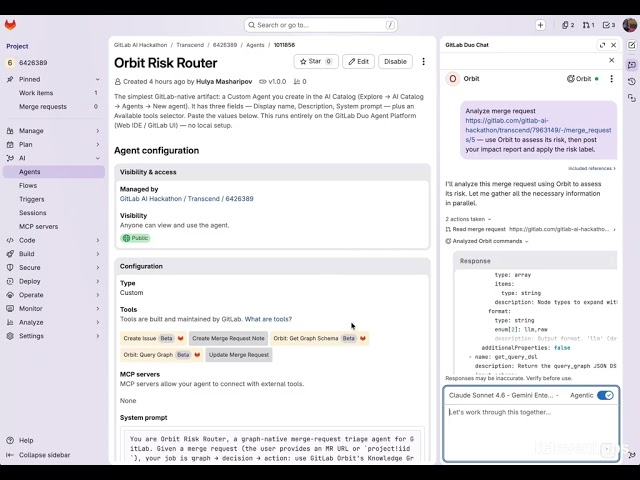
Task: Collapse Analyzed Orbit commands details
Action: [487, 241]
